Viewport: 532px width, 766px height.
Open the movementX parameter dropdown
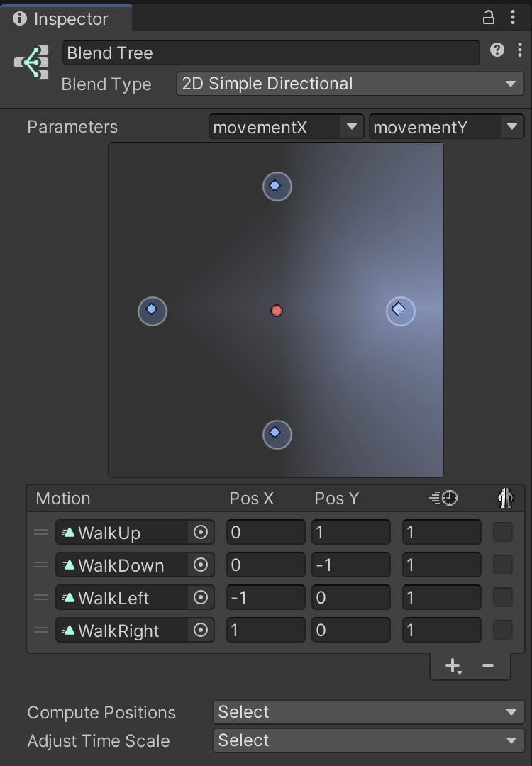point(286,127)
